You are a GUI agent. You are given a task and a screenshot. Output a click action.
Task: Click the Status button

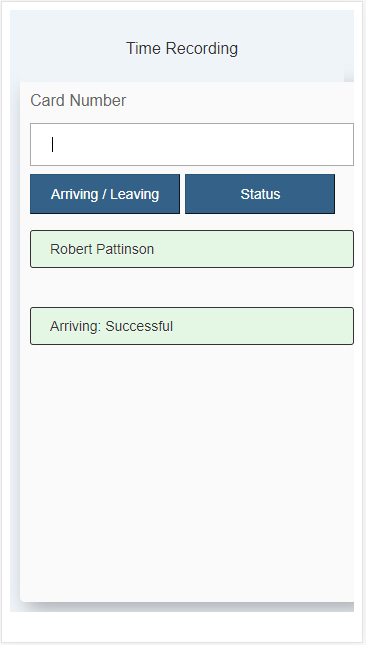(x=260, y=194)
